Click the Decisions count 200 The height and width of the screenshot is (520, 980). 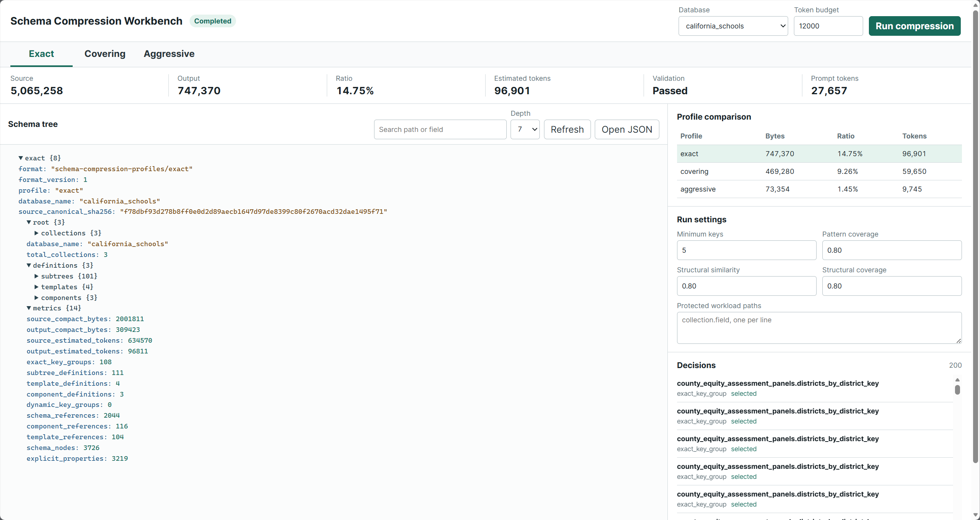tap(955, 365)
